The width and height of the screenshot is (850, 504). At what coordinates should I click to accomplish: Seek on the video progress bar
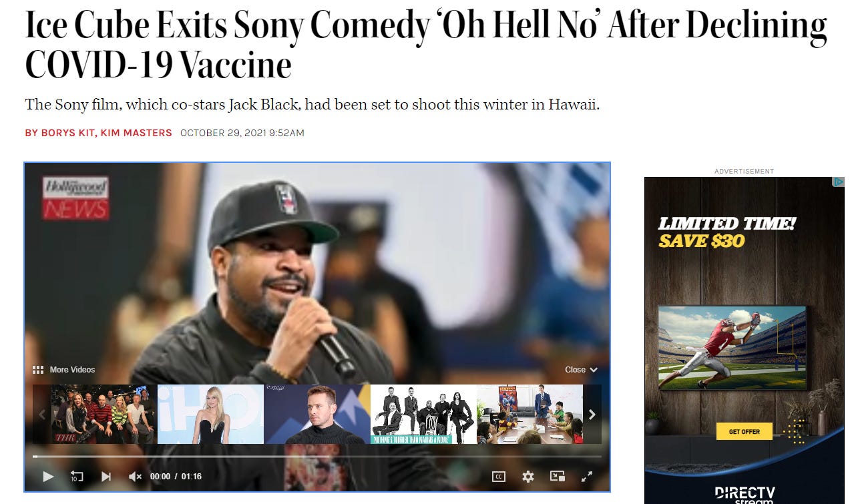click(316, 457)
